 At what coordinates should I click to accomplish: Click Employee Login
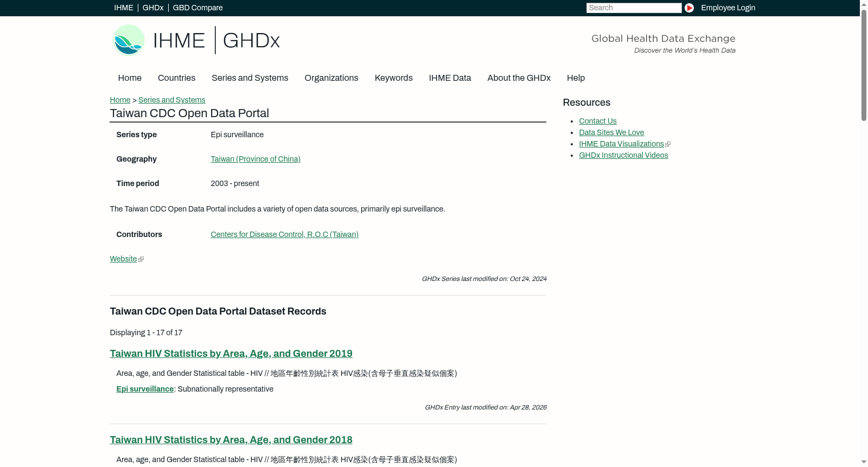click(728, 8)
